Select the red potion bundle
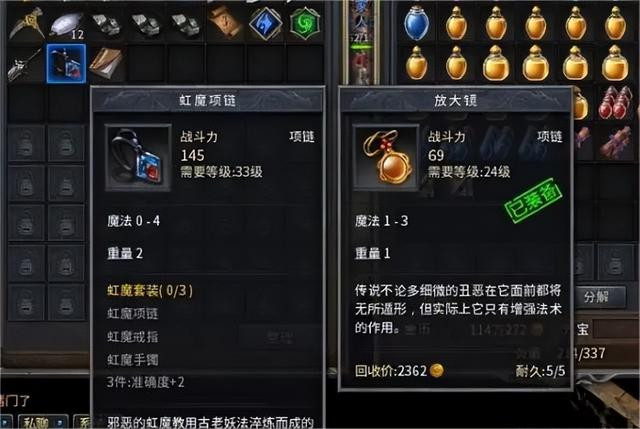Viewport: 640px width, 429px height. click(615, 102)
